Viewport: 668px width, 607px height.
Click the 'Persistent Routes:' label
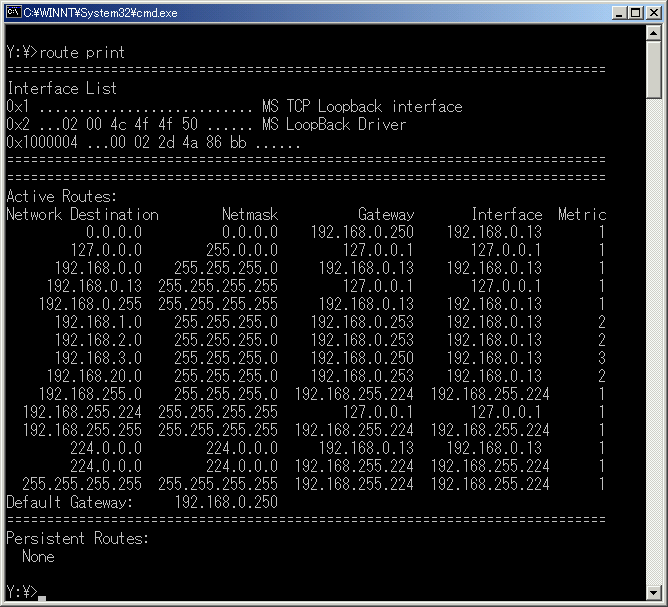77,538
